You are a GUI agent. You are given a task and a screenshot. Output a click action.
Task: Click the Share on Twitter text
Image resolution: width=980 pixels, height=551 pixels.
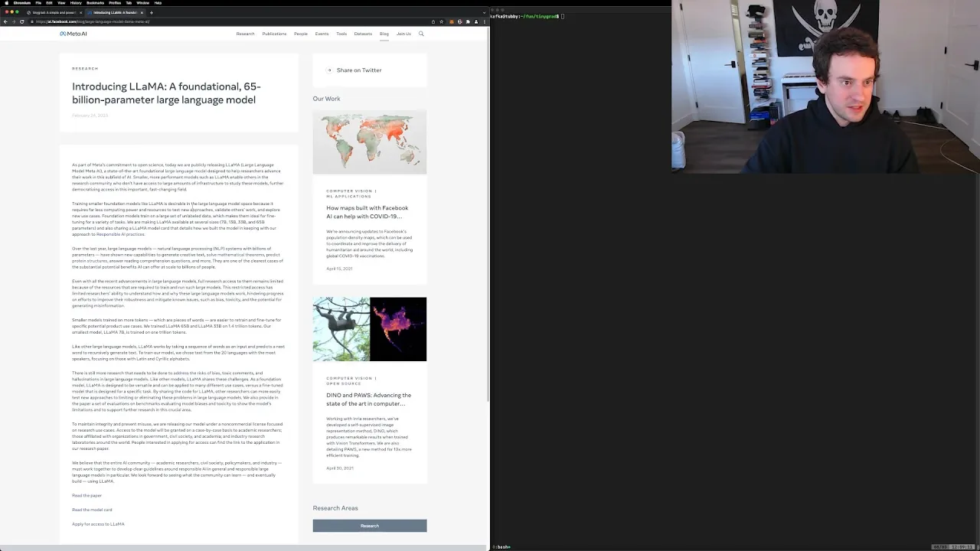pos(359,70)
